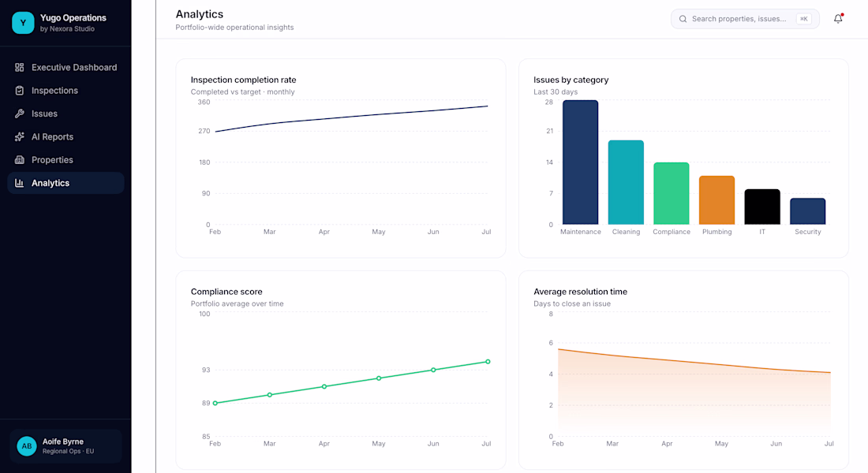
Task: Select the Analytics sidebar item
Action: 65,183
